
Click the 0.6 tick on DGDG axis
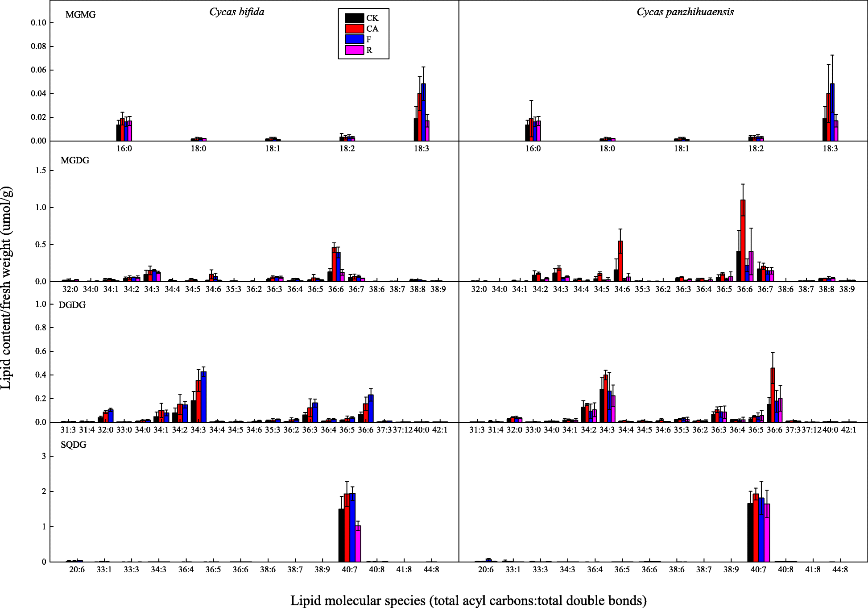41,351
